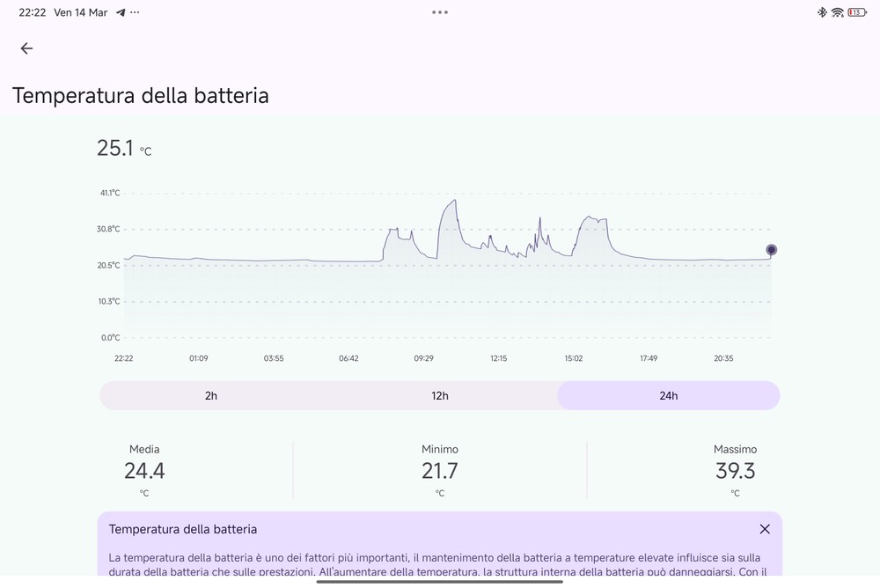Select the 24h time range
This screenshot has width=880, height=588.
(x=668, y=395)
